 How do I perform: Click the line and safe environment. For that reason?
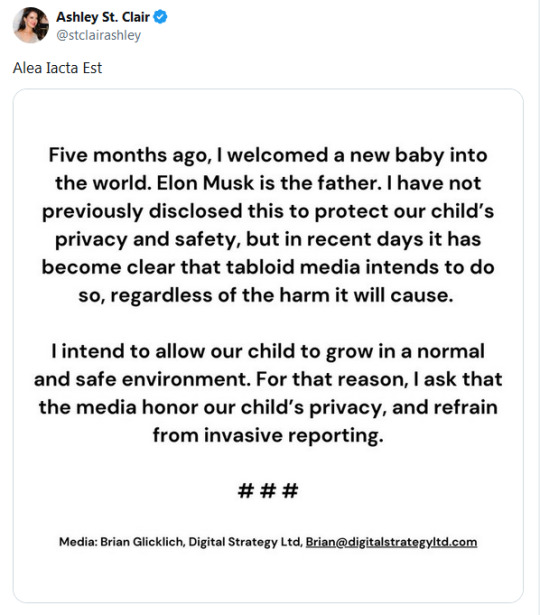coord(268,379)
